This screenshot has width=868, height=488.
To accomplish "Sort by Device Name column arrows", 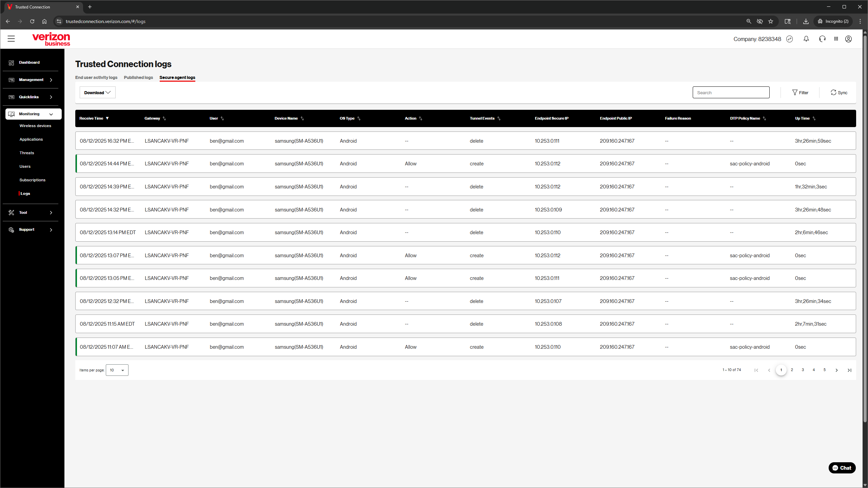I will tap(302, 119).
